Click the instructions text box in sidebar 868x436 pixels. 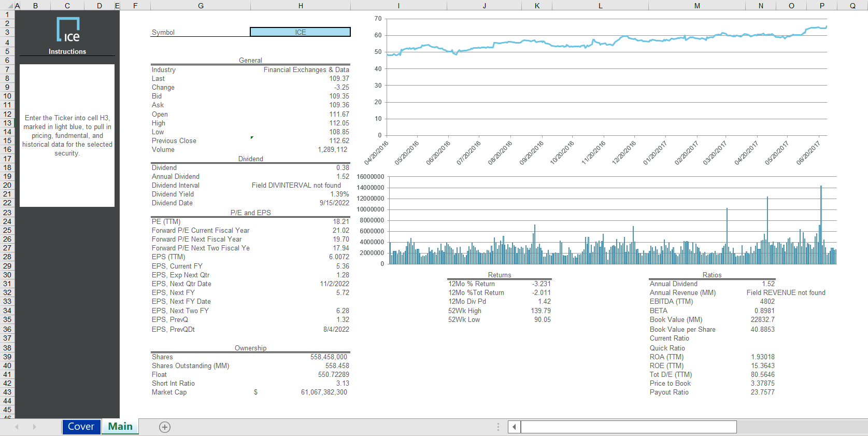[x=67, y=135]
